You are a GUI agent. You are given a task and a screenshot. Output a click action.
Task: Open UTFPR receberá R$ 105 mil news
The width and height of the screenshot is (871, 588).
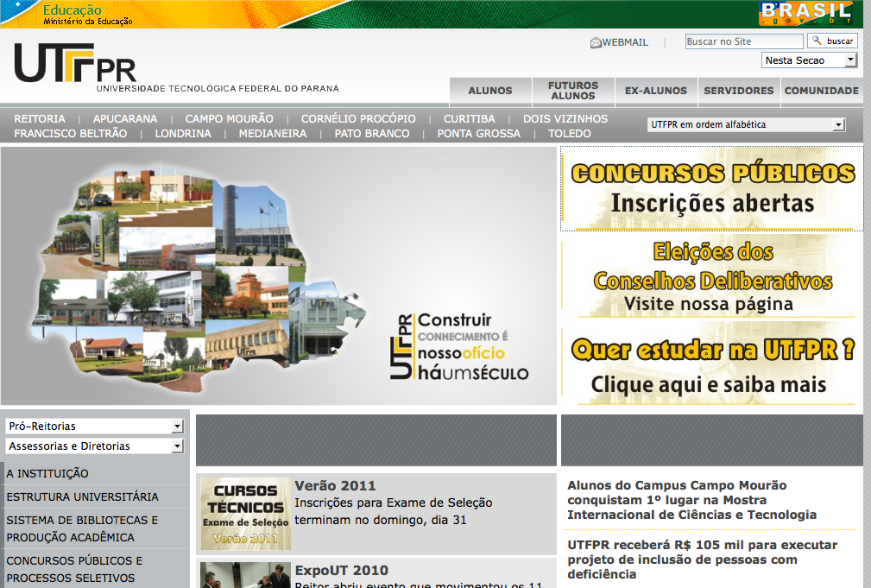[702, 560]
